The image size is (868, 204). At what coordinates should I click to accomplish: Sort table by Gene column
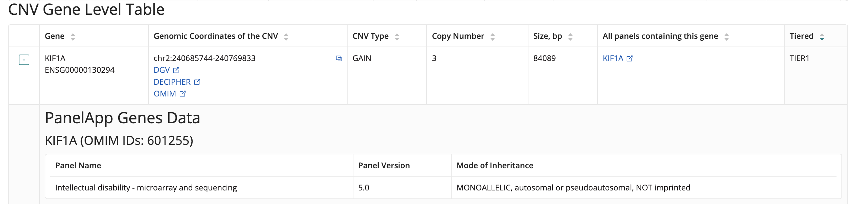point(73,37)
